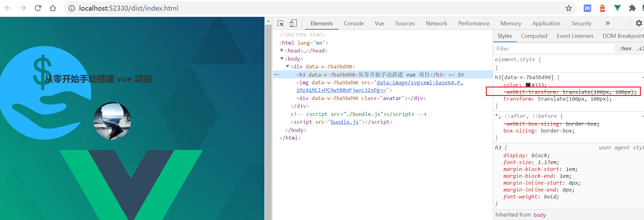Select the div class avatar node

(361, 98)
